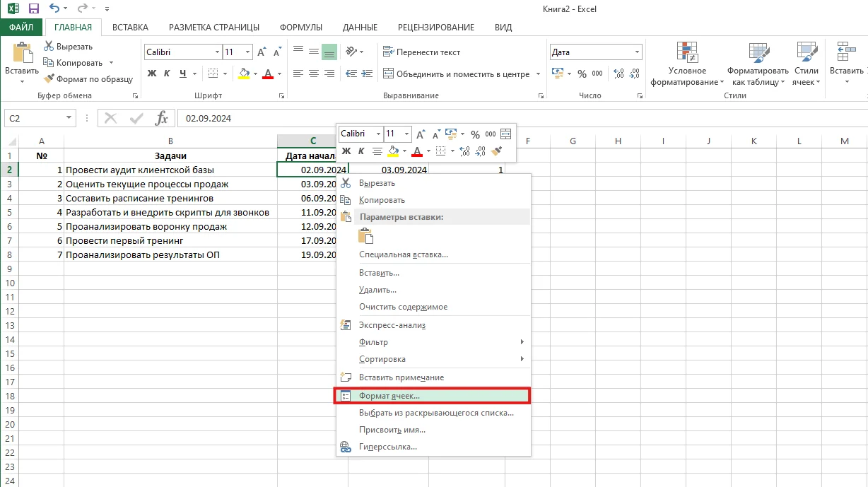Switch to the ФОРМУЛЫ tab
This screenshot has width=868, height=487.
tap(301, 28)
